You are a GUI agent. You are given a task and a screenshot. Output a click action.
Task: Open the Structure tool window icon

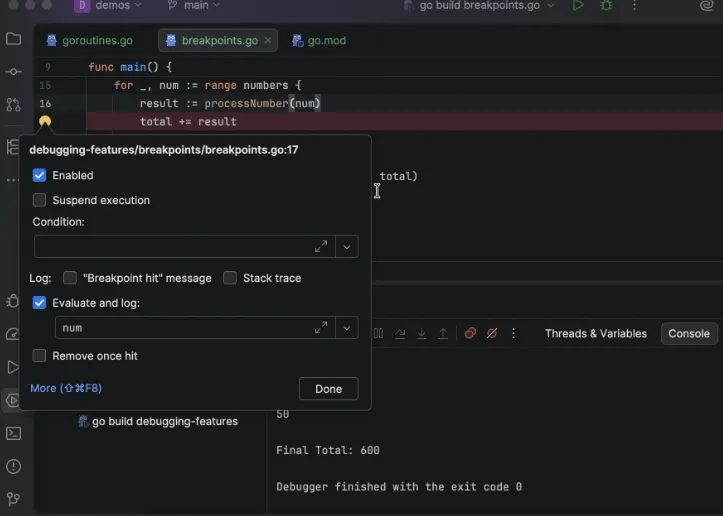point(12,147)
